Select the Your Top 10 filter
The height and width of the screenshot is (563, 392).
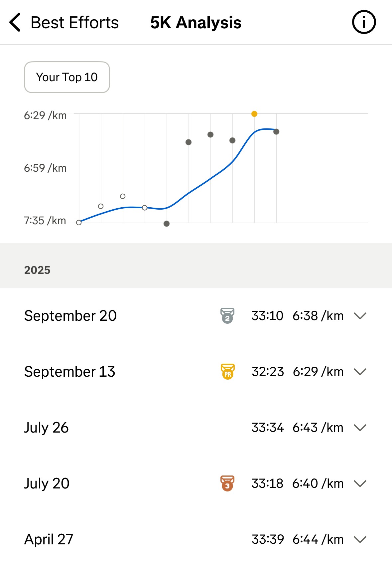(x=67, y=77)
